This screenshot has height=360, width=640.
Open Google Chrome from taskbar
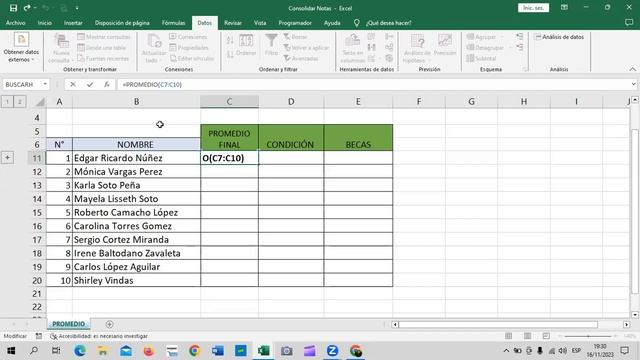tap(195, 351)
